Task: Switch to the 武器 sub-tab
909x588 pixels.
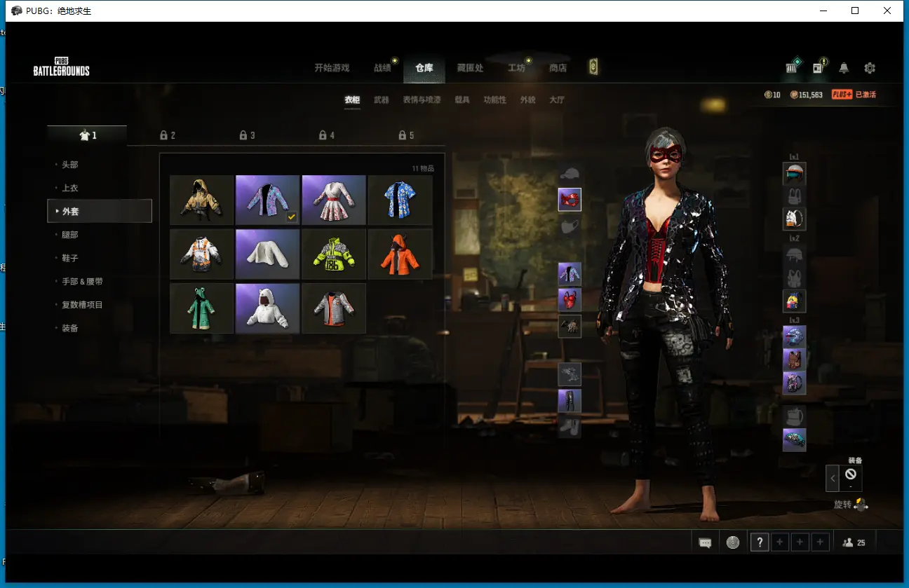Action: [x=381, y=100]
